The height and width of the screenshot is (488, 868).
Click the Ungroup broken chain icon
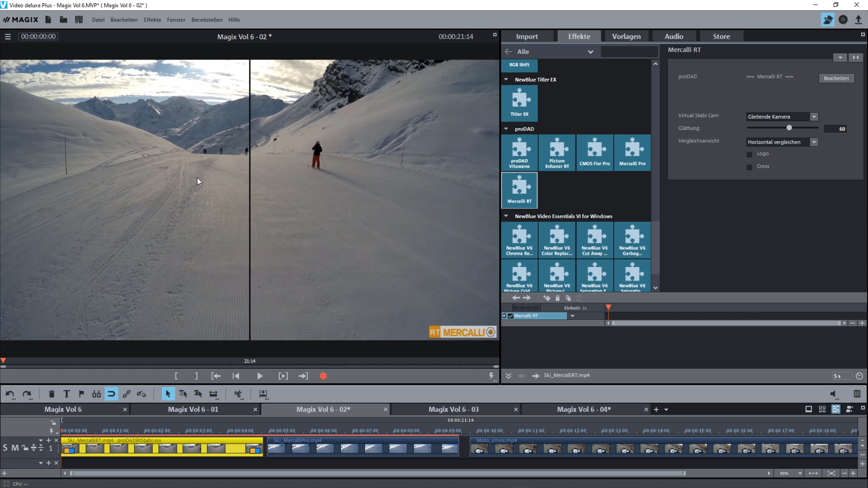point(142,394)
